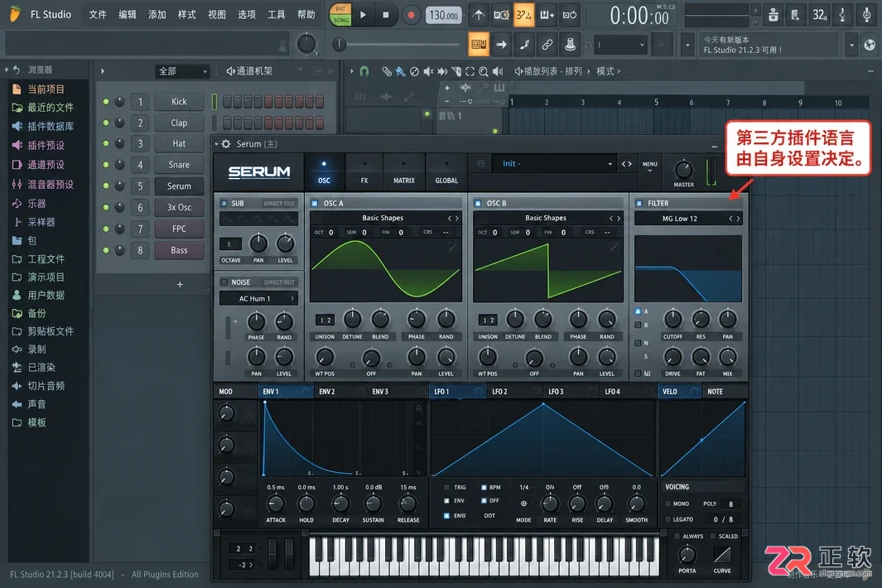882x588 pixels.
Task: Select the playlist delete tool
Action: coord(414,71)
